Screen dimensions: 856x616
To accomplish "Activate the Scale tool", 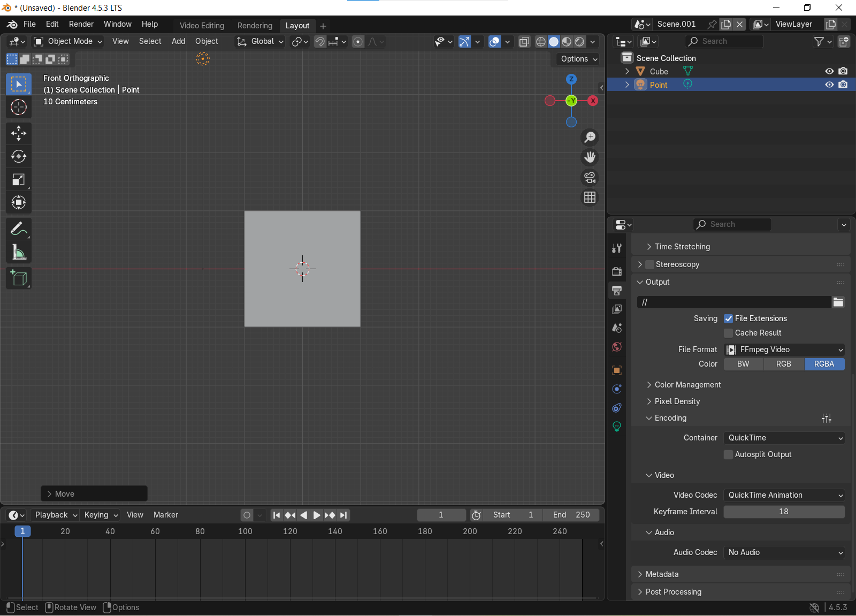I will [19, 179].
